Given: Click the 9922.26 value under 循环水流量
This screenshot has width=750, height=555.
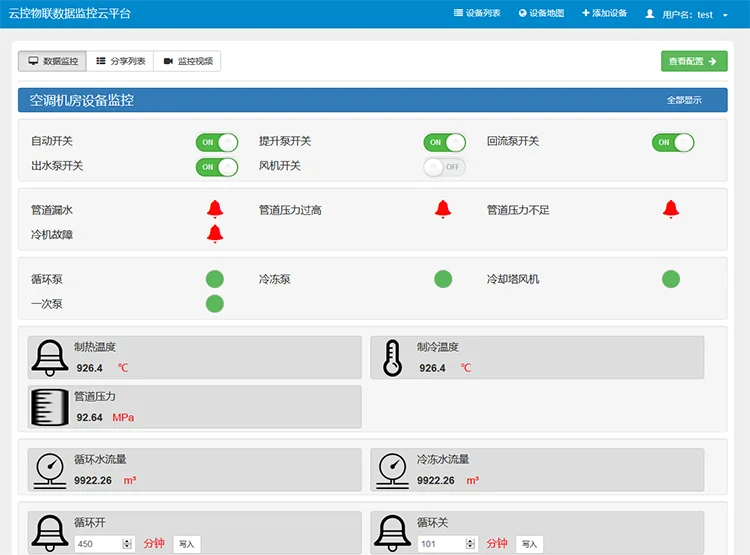Looking at the screenshot, I should [93, 480].
